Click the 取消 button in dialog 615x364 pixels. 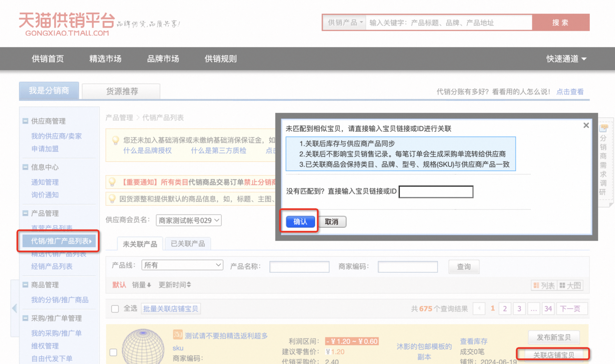(x=332, y=222)
